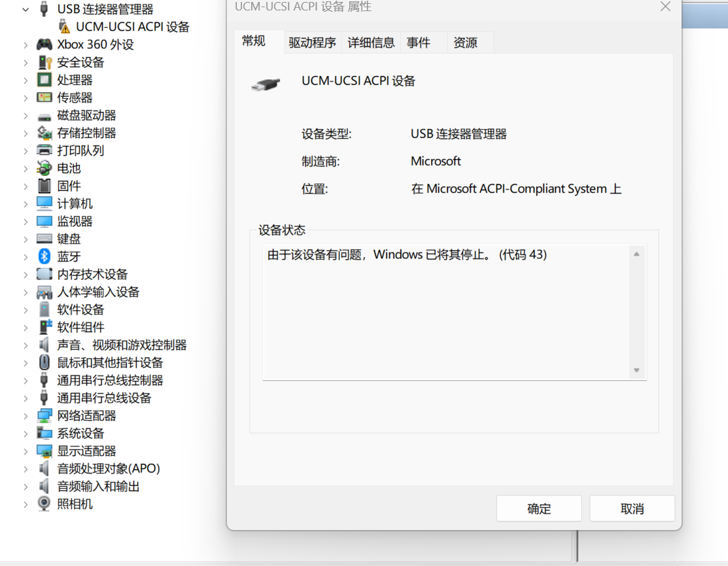
Task: Expand the 处理器 category
Action: click(x=26, y=80)
